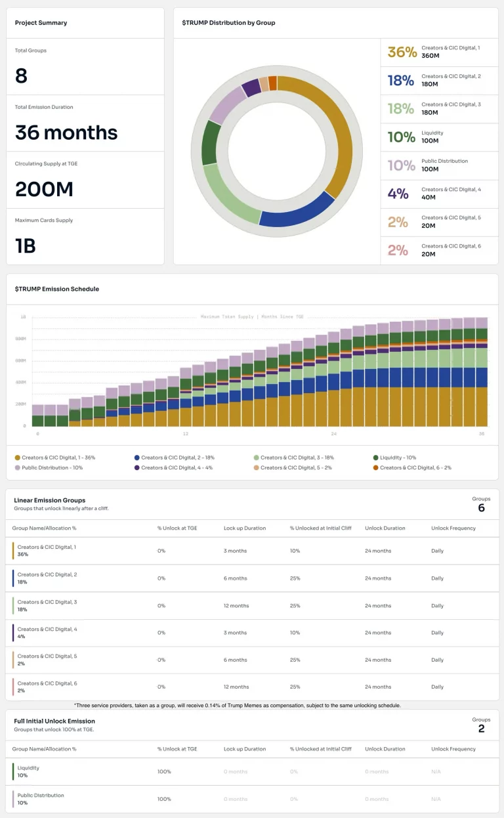Image resolution: width=504 pixels, height=818 pixels.
Task: Select the dark purple 4% donut segment
Action: point(251,88)
